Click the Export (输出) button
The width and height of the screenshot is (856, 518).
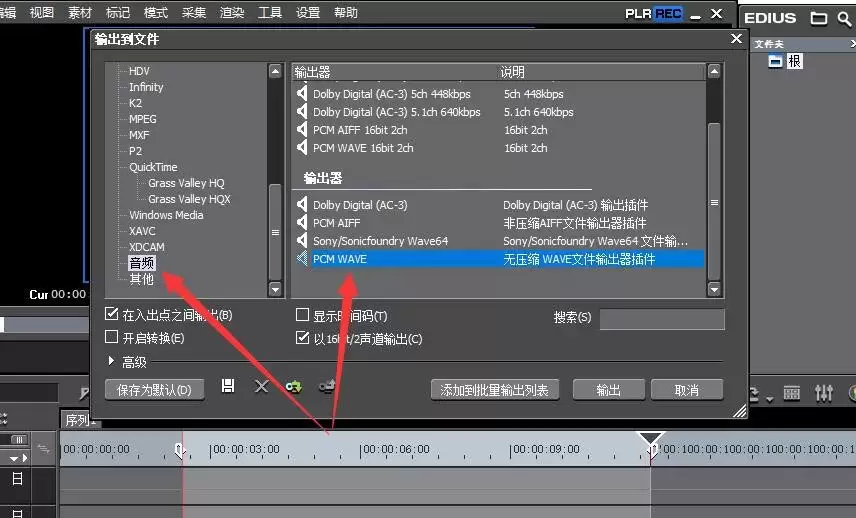point(609,390)
